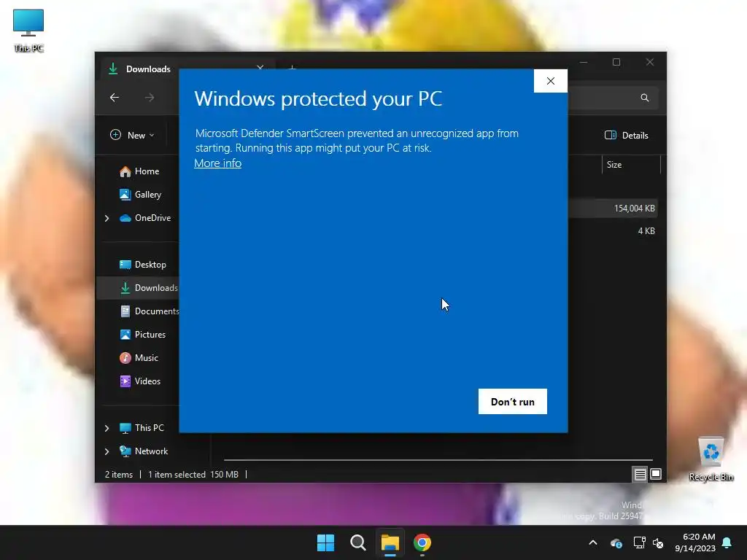Viewport: 747px width, 560px height.
Task: Maximize the File Explorer window
Action: click(616, 63)
